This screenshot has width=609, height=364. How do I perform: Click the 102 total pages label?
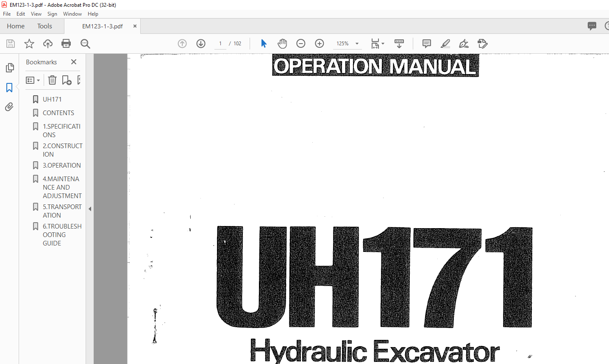pyautogui.click(x=237, y=44)
